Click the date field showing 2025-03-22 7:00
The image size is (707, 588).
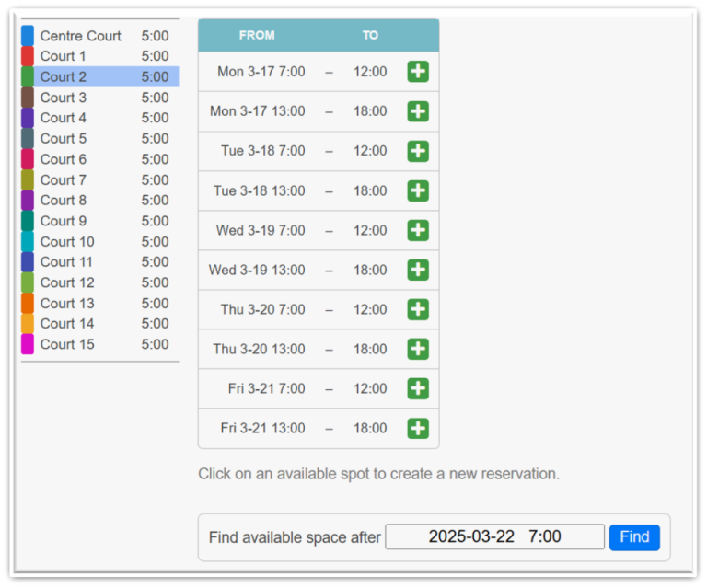click(494, 537)
